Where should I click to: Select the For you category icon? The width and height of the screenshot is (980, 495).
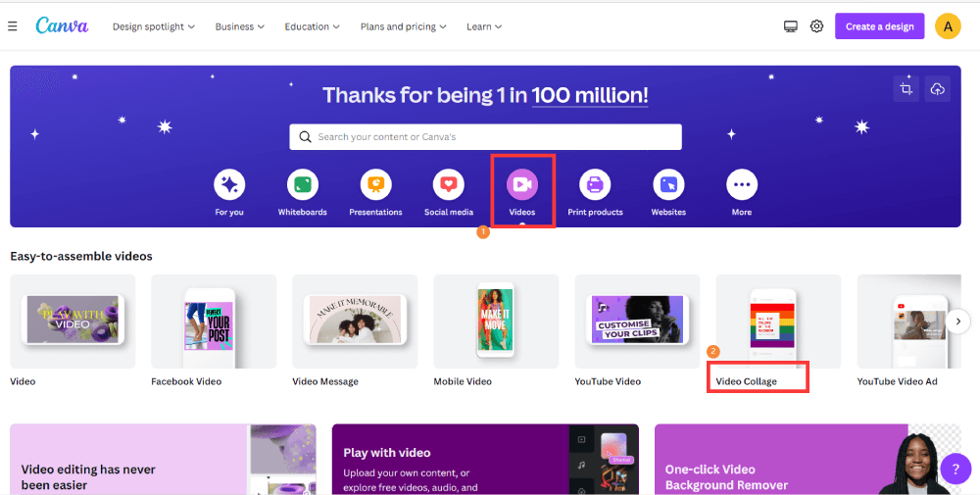coord(229,184)
